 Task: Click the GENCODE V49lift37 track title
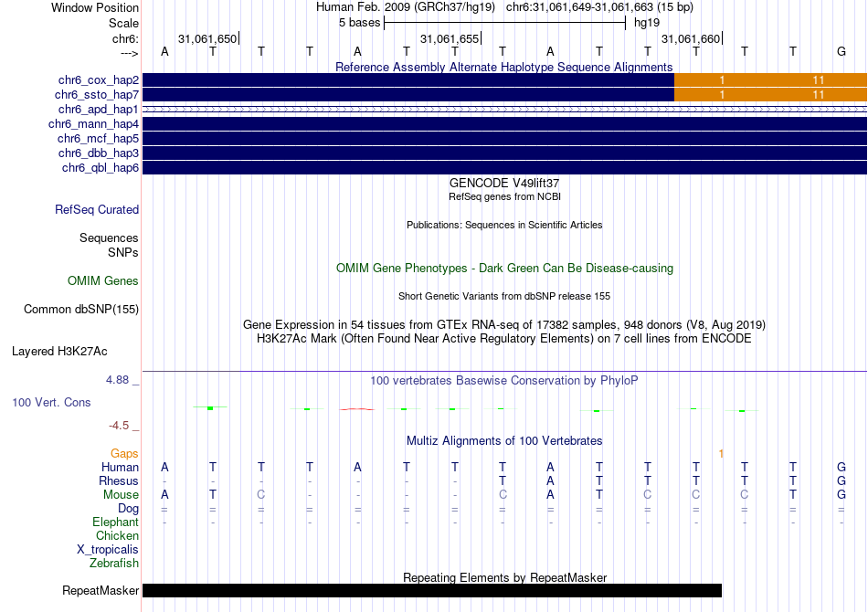(504, 184)
